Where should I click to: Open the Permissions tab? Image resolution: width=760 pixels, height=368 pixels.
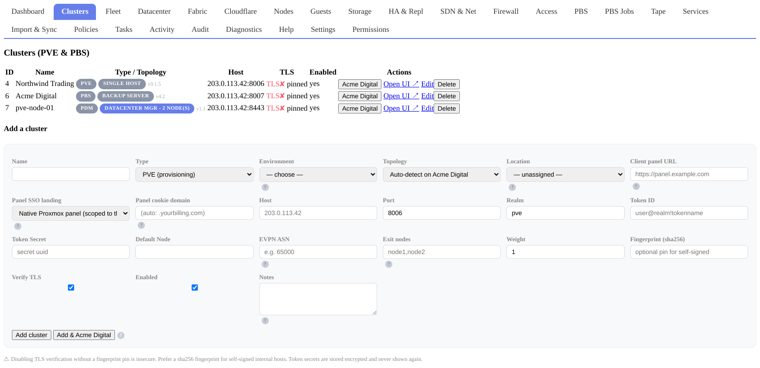(370, 30)
